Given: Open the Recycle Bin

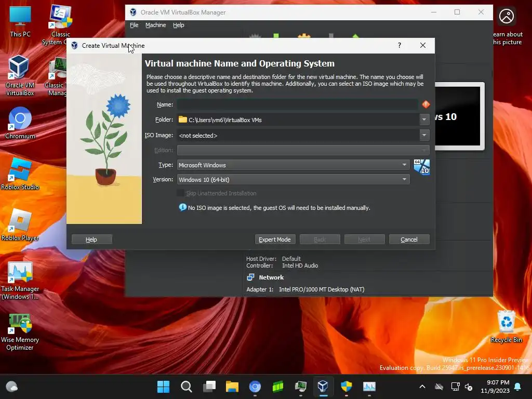Looking at the screenshot, I should 506,326.
